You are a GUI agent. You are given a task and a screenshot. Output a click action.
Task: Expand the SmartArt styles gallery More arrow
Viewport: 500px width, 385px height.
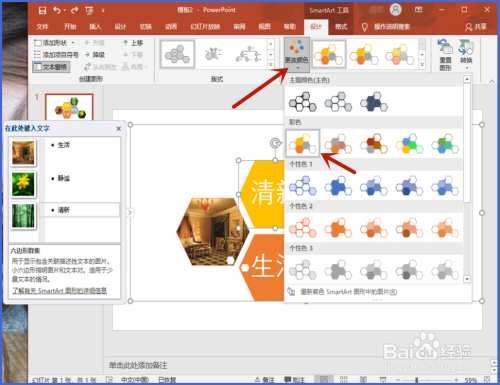(422, 65)
